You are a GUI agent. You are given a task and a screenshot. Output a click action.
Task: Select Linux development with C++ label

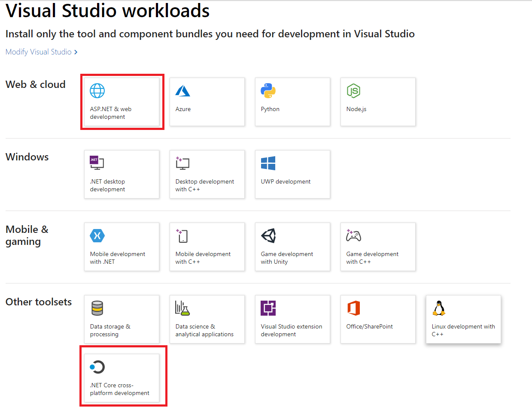coord(463,330)
